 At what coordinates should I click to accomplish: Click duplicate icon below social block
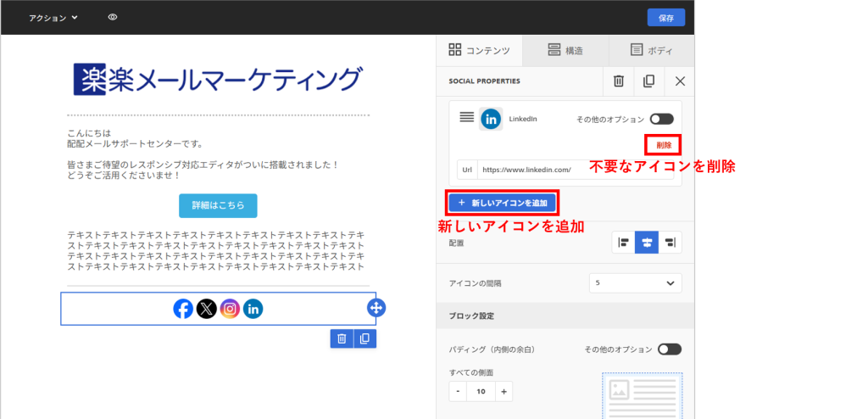[x=364, y=338]
